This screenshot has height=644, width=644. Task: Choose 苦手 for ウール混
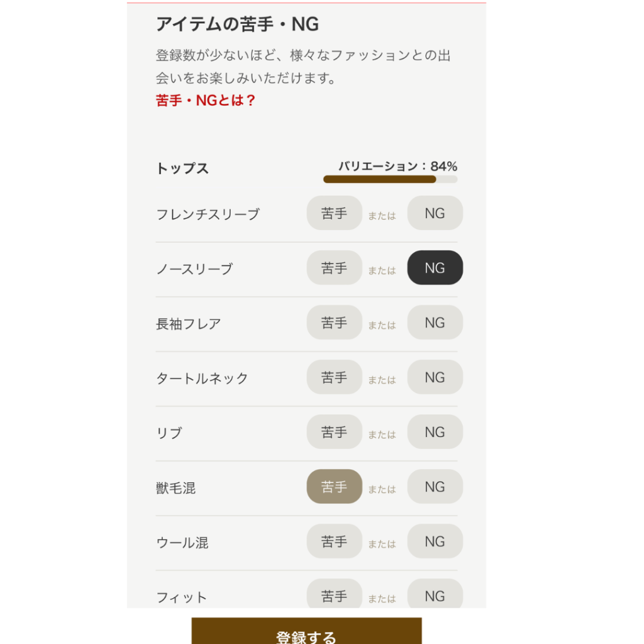(x=334, y=541)
